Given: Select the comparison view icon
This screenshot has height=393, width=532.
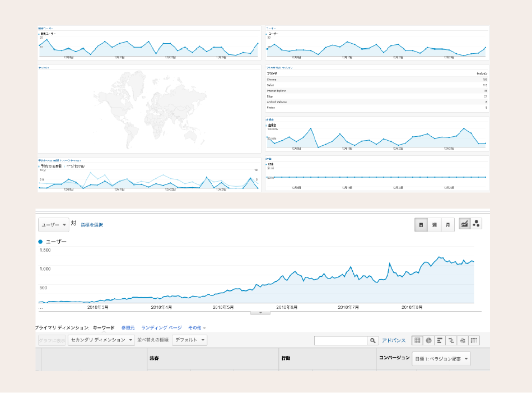Looking at the screenshot, I should click(451, 340).
